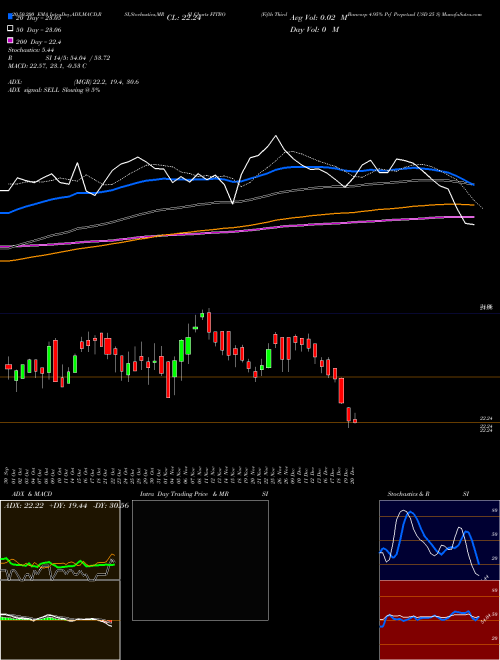Screen dimensions: 500x660
Task: Click the red RSI chart panel
Action: pyautogui.click(x=439, y=620)
